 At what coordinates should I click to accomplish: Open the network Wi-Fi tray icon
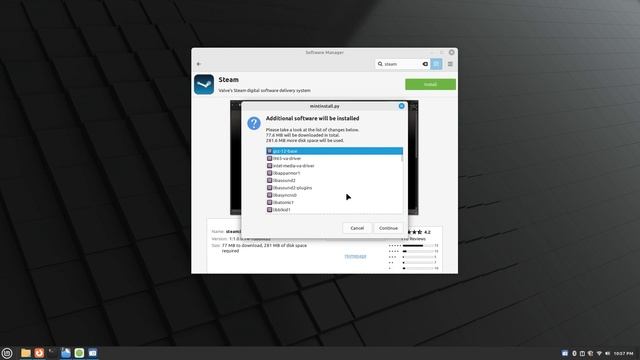[599, 353]
